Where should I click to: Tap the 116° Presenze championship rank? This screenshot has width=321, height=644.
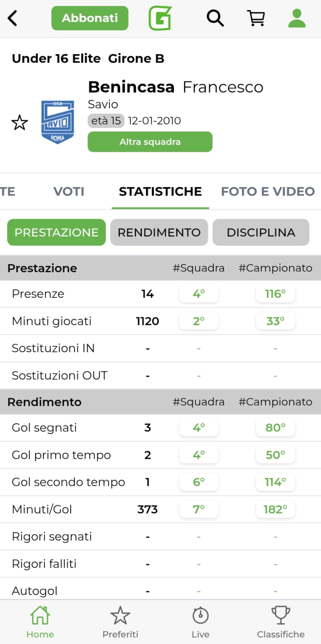coord(275,294)
